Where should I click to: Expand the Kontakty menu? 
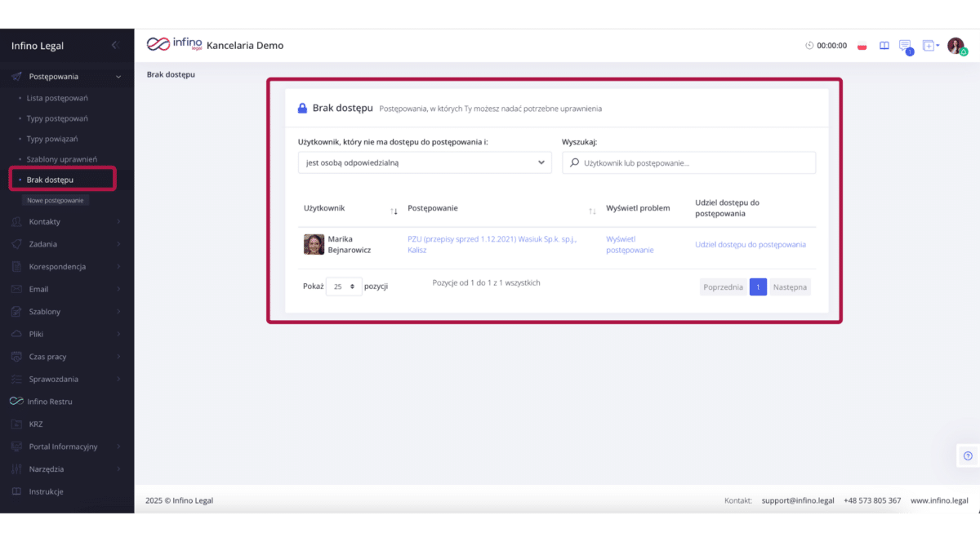pyautogui.click(x=118, y=221)
